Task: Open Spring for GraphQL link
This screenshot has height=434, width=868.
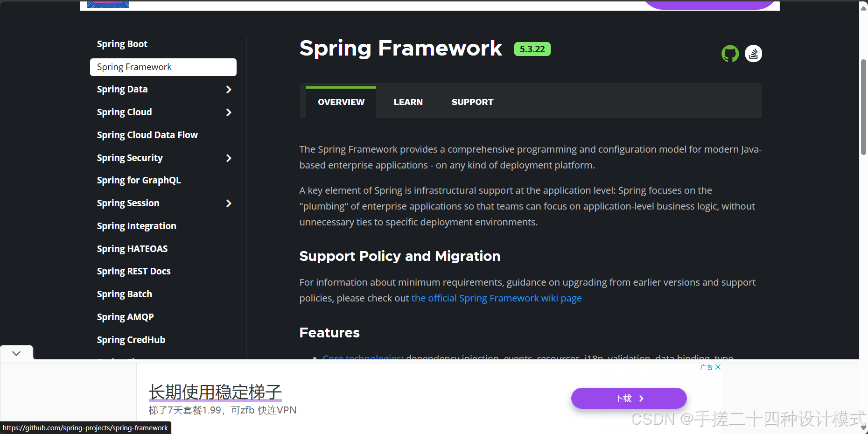Action: click(x=139, y=181)
